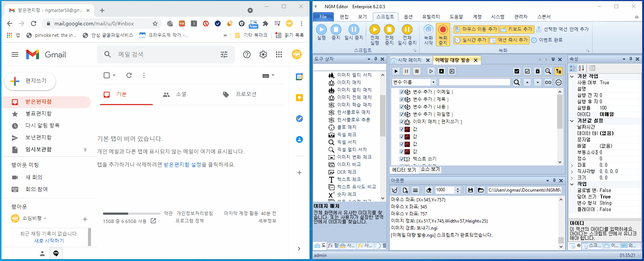Click the categorized sort icon in properties panel
Image resolution: width=644 pixels, height=261 pixels.
tap(573, 68)
